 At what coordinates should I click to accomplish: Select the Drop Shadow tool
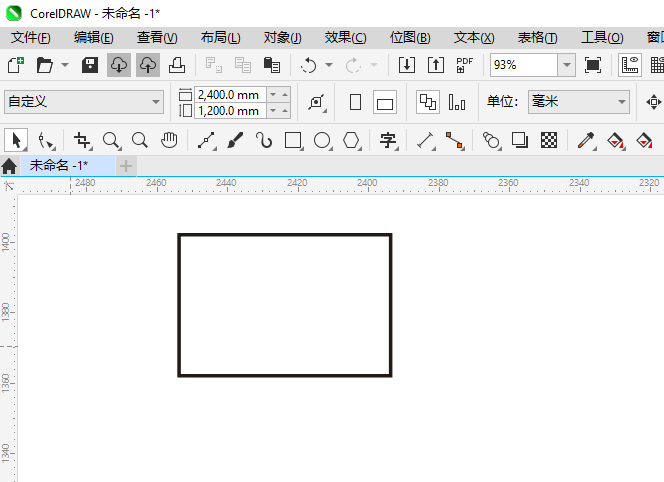(520, 140)
